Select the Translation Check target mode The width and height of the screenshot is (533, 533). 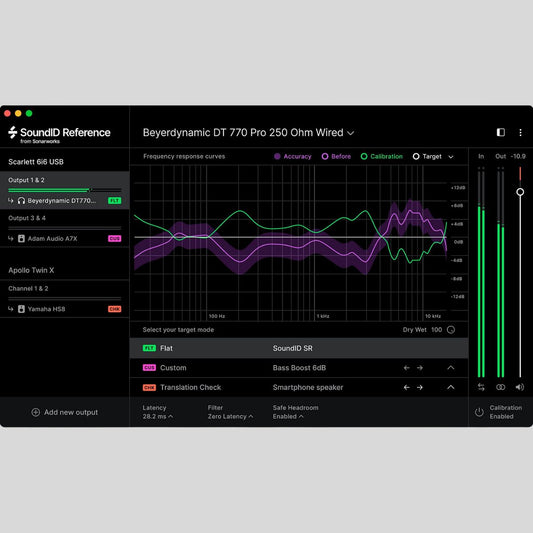click(x=299, y=388)
